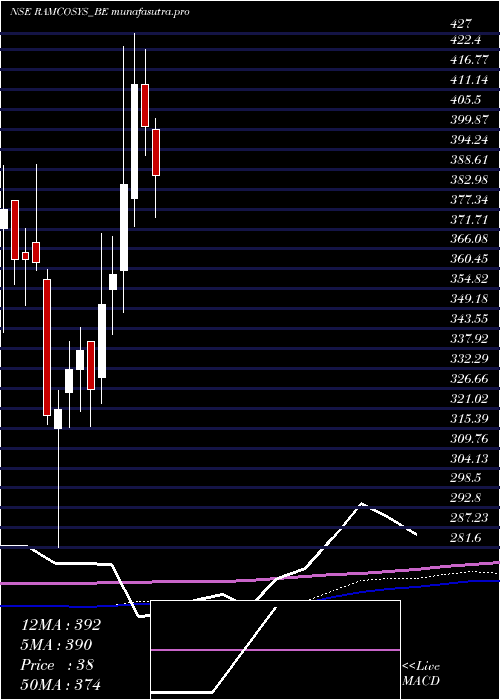Screen dimensions: 500x700
Task: Click the 309.76 price axis label
Action: 468,438
